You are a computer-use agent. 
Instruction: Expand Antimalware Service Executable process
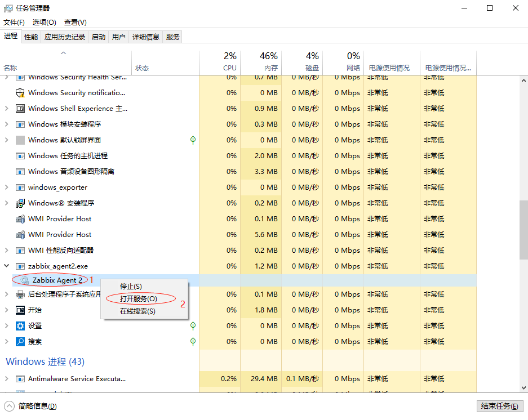7,379
